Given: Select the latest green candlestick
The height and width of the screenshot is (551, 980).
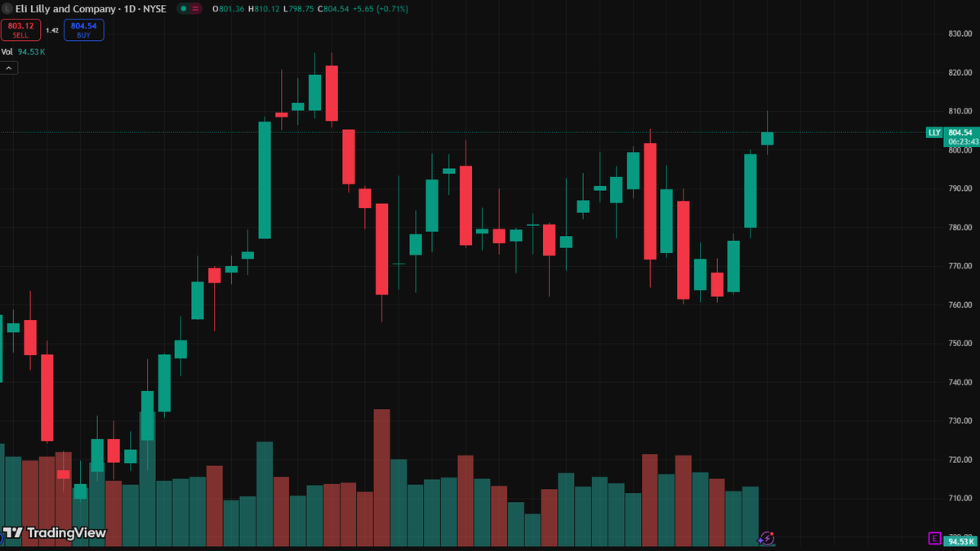Looking at the screenshot, I should tap(767, 139).
